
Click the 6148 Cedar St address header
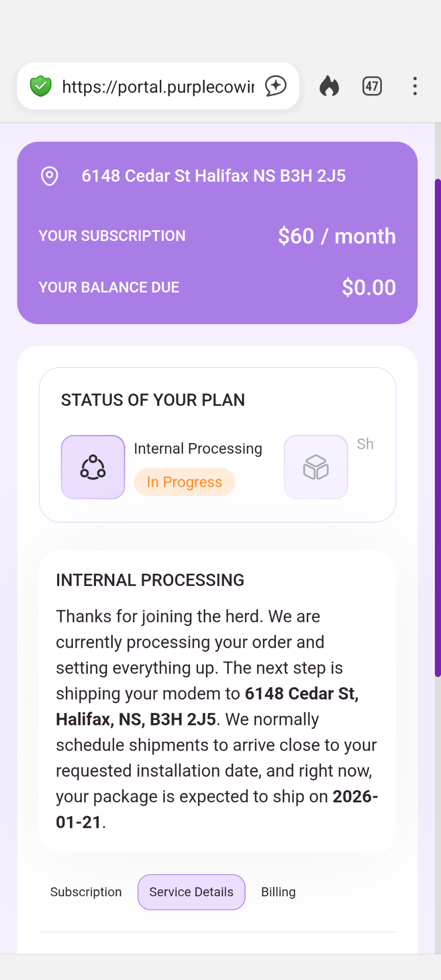point(213,176)
